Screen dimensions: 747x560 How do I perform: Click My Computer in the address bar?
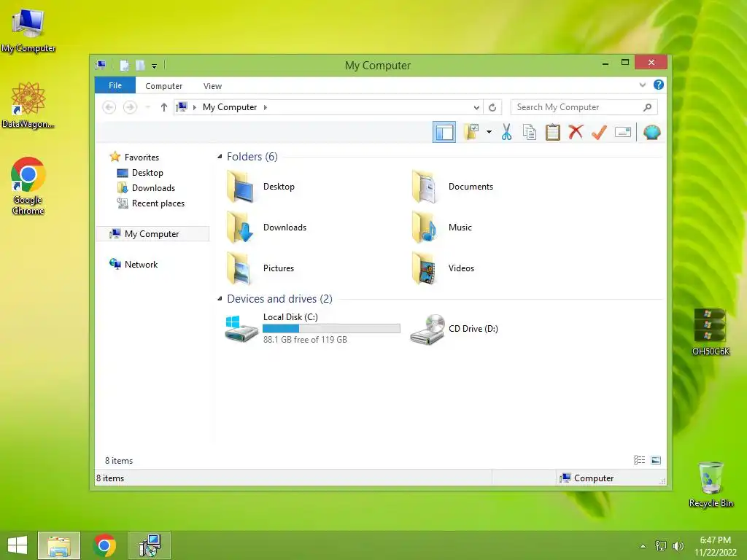[x=230, y=107]
